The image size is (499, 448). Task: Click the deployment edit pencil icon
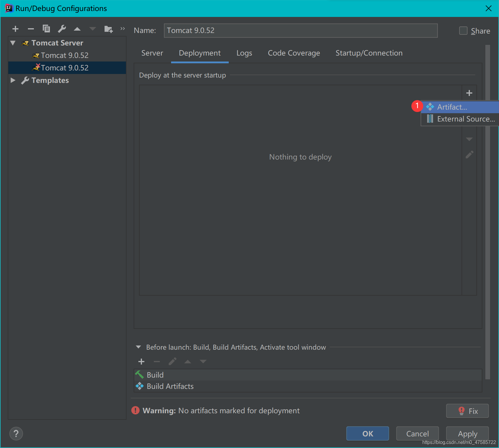(x=469, y=154)
